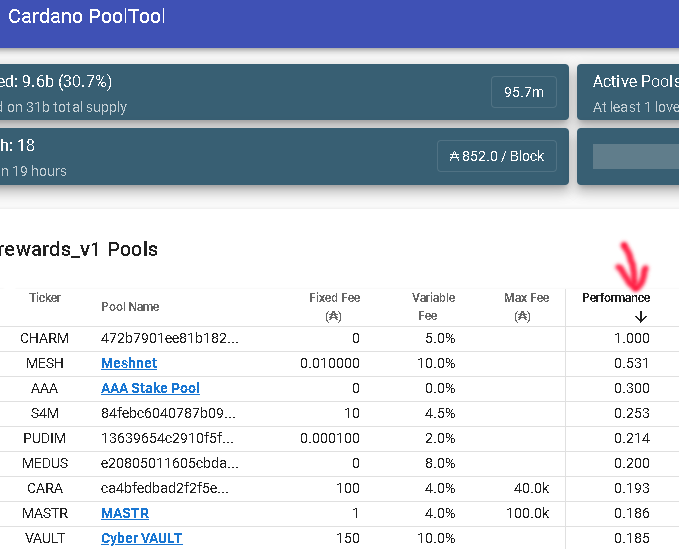Click performance value 0.253

pos(632,413)
